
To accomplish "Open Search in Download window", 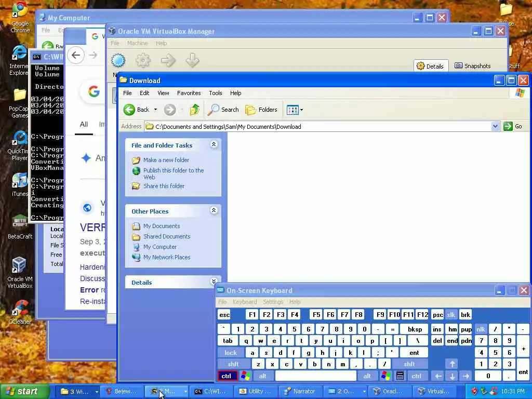I will click(x=223, y=110).
